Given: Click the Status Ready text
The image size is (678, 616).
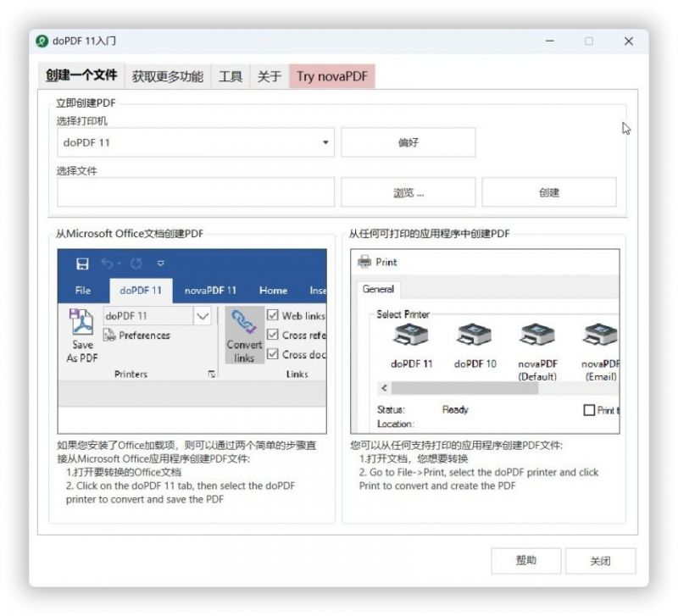Looking at the screenshot, I should point(455,409).
